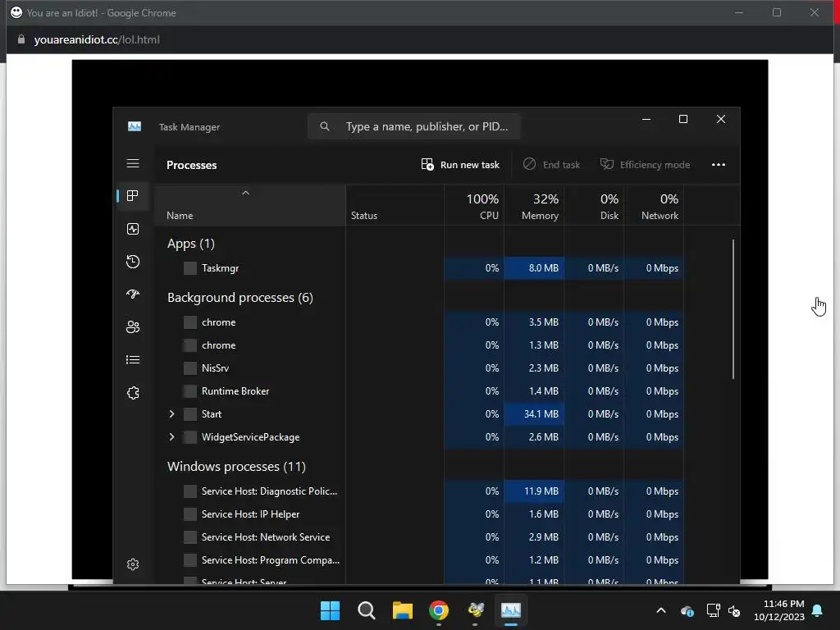
Task: Click the sort arrow above Name column
Action: tap(245, 193)
